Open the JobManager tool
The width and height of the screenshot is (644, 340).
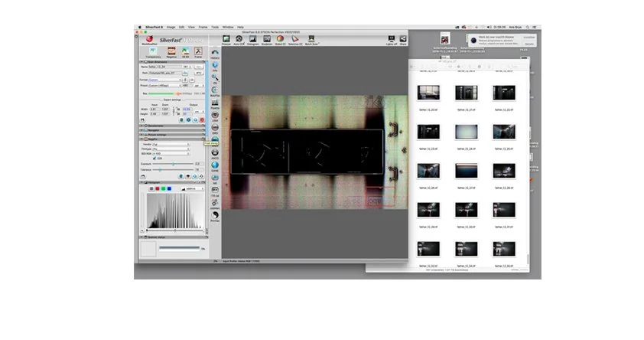(215, 204)
